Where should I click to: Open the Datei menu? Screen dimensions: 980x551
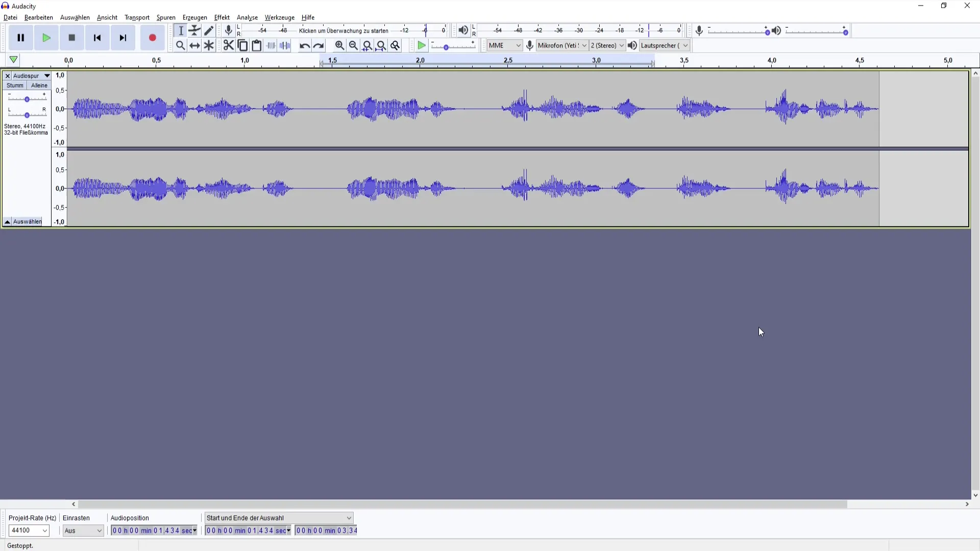pos(10,17)
